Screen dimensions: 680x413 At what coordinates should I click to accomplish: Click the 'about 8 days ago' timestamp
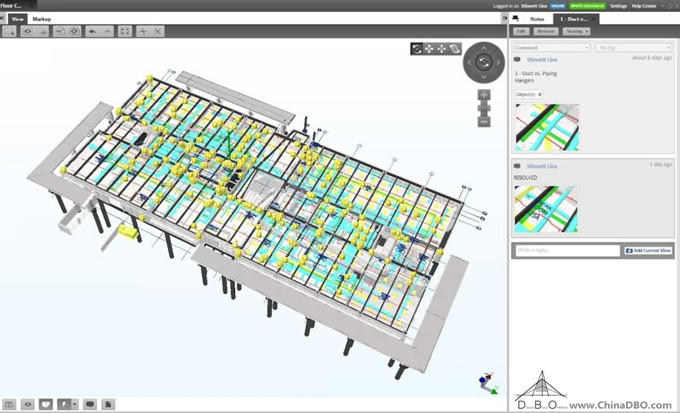point(652,58)
